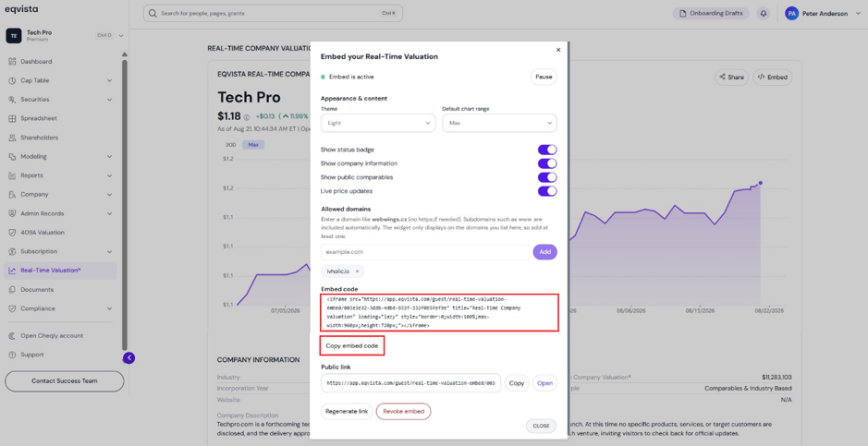Go to Spreadsheet in sidebar
Image resolution: width=868 pixels, height=446 pixels.
pos(39,118)
